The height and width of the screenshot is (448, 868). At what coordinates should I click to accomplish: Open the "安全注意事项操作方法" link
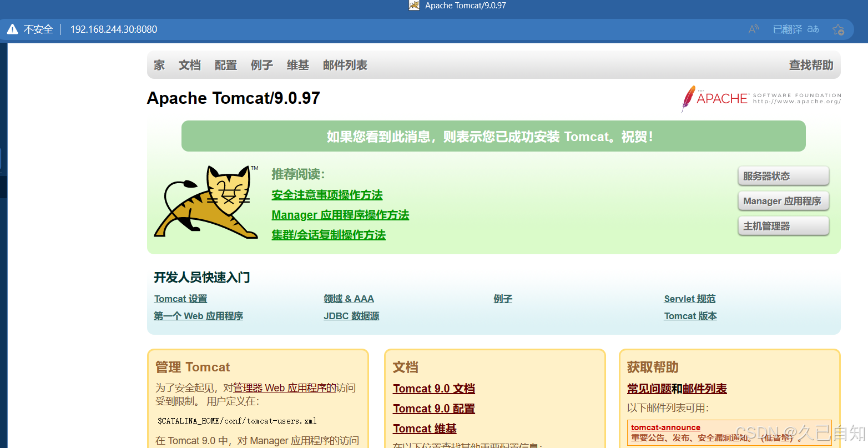tap(326, 195)
